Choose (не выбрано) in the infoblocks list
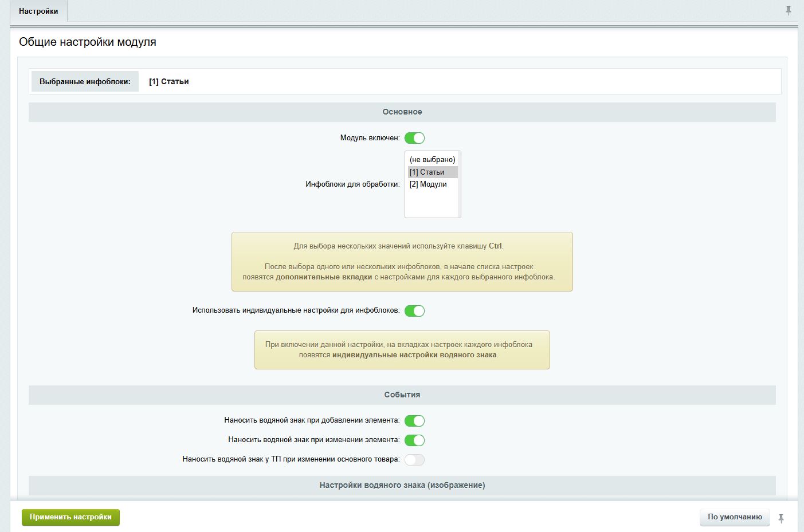 [432, 160]
